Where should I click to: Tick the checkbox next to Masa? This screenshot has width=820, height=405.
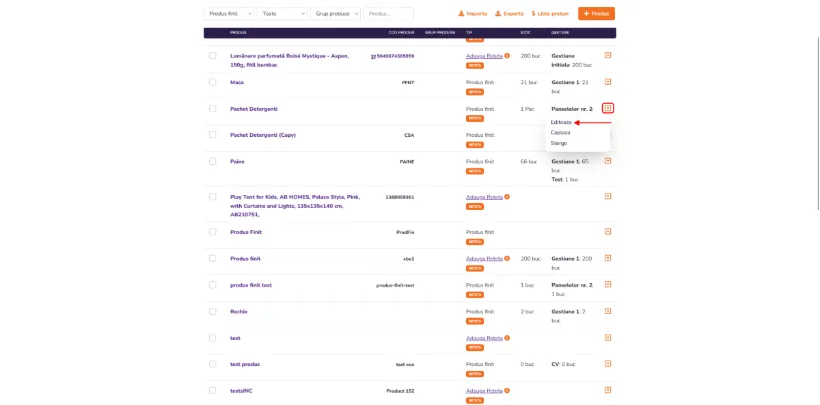pos(212,82)
